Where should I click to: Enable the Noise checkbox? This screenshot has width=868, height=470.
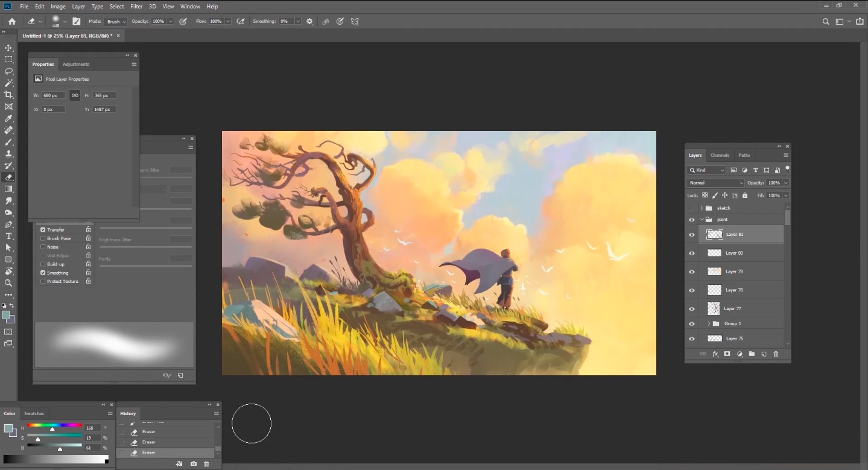click(x=43, y=247)
